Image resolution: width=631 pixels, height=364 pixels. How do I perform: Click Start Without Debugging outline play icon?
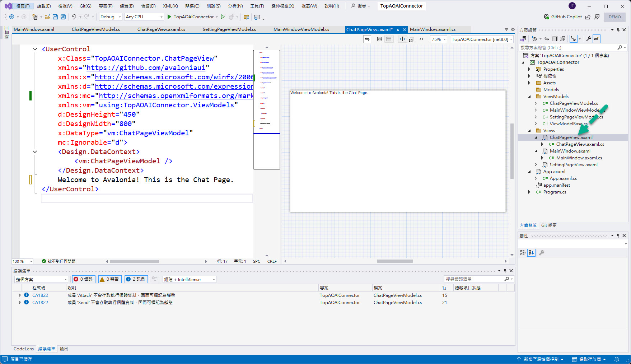(223, 17)
